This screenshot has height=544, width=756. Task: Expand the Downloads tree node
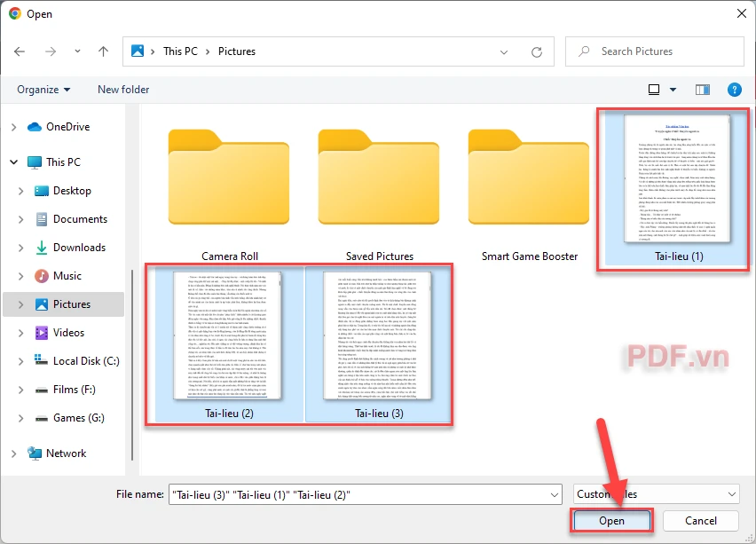(20, 248)
